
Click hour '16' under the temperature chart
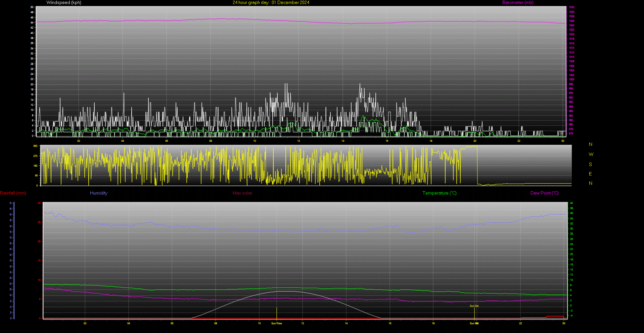coord(390,323)
